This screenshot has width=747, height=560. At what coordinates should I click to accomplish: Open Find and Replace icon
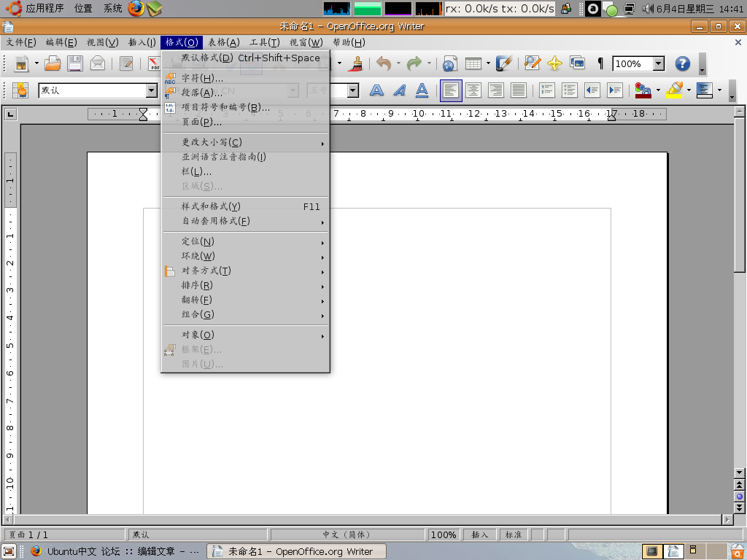point(532,63)
